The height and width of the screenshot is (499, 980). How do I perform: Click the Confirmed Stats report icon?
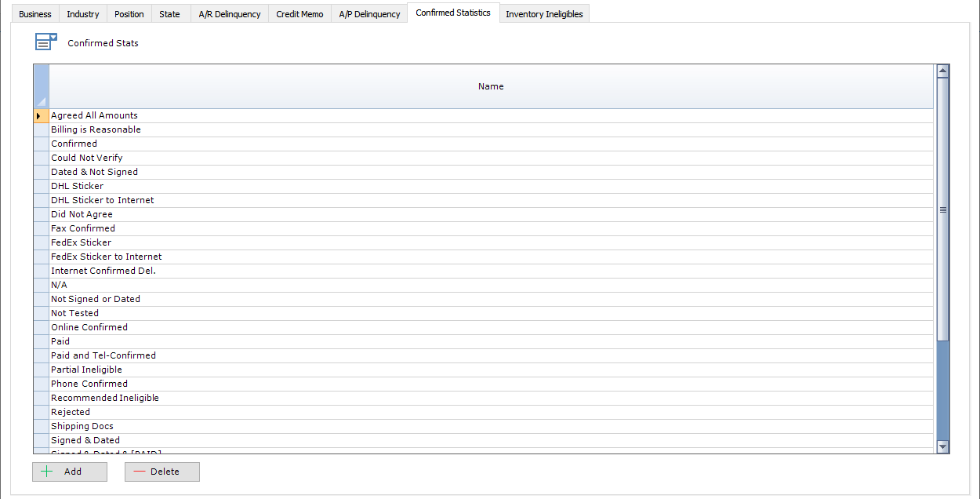45,41
